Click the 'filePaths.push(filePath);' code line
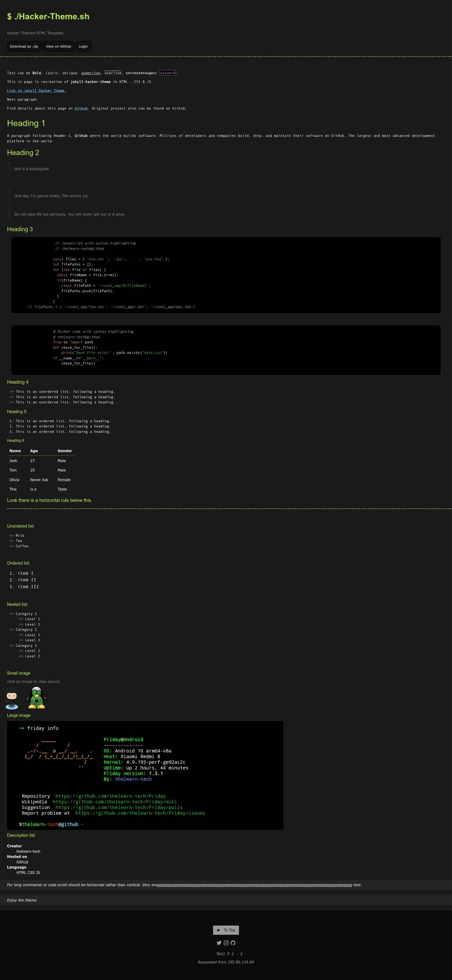This screenshot has width=452, height=980. click(88, 291)
